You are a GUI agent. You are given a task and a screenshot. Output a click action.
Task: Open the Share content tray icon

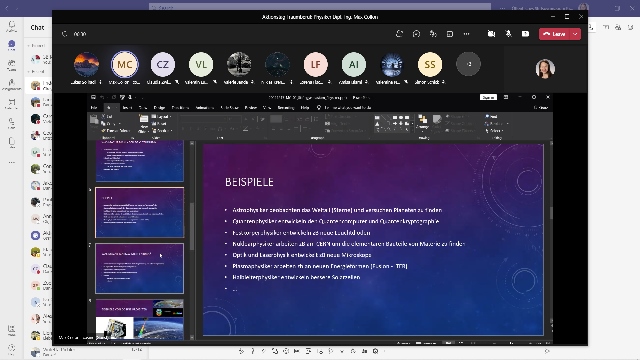pos(525,34)
